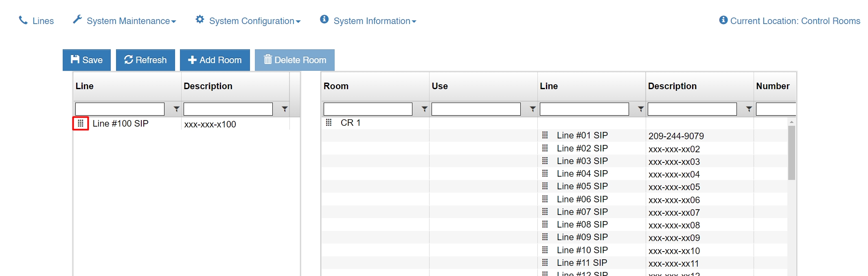868x276 pixels.
Task: Click the Room filter text box
Action: pyautogui.click(x=368, y=109)
